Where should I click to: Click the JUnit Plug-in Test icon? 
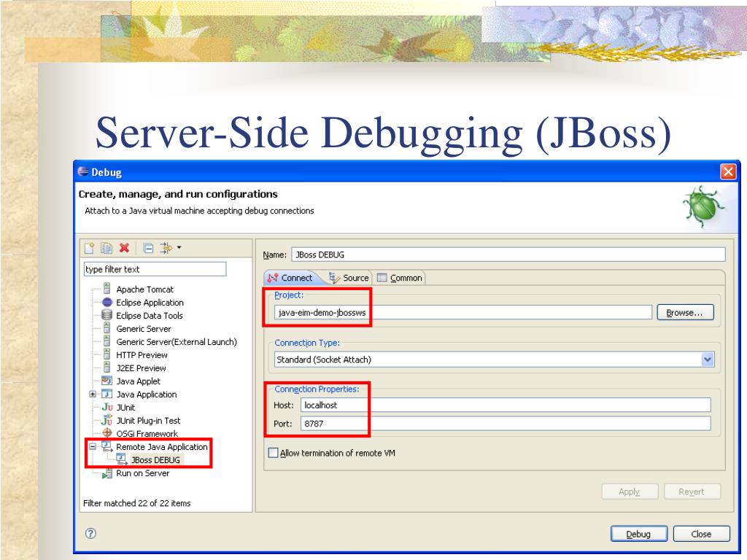click(x=107, y=420)
